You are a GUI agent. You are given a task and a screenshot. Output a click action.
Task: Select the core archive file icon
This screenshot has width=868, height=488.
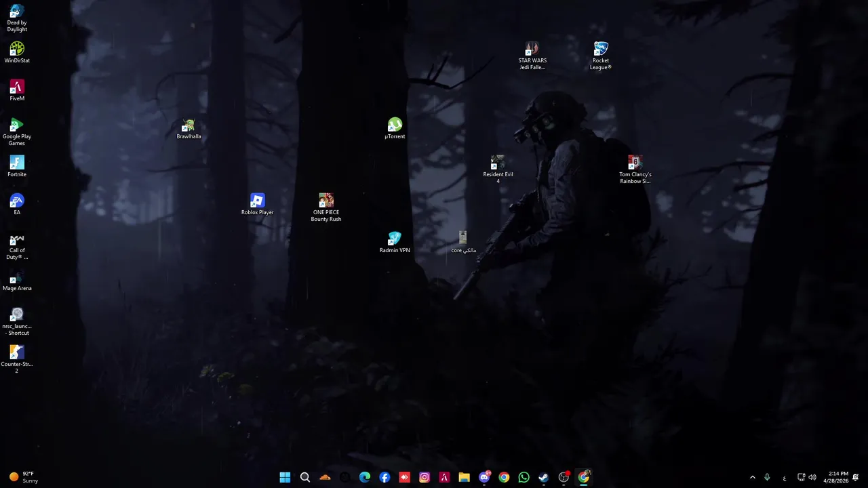(463, 243)
